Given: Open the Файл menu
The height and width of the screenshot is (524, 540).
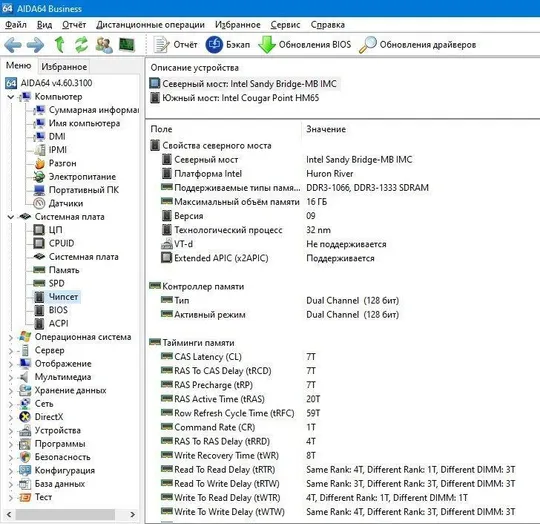Looking at the screenshot, I should pos(16,25).
